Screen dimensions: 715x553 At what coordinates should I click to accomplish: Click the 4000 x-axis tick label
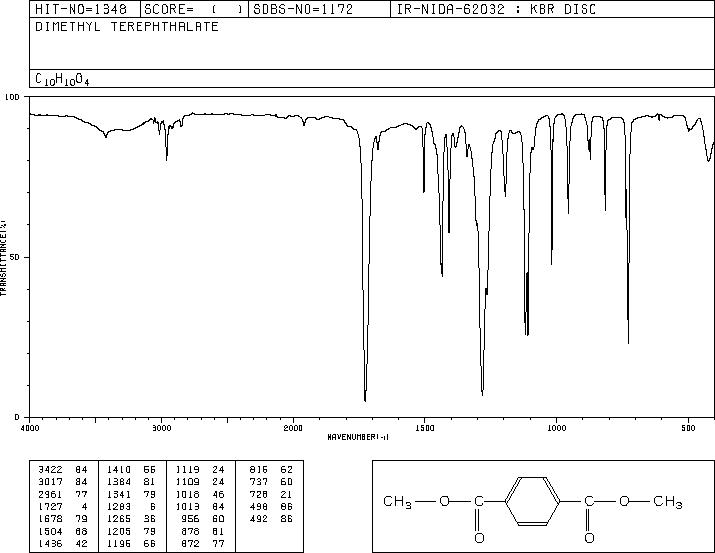coord(30,428)
